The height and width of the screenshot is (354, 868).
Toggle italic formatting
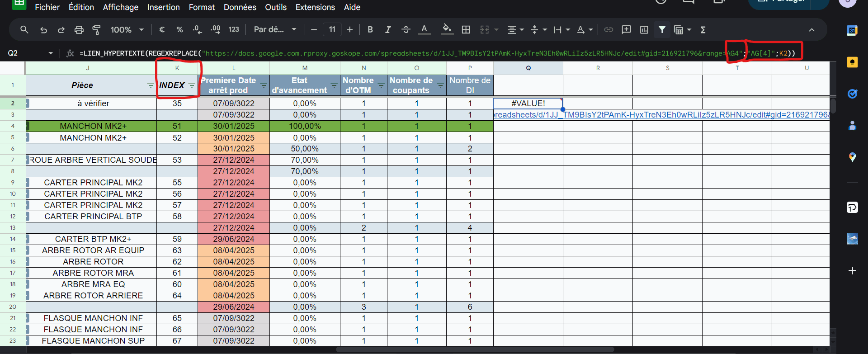point(387,30)
